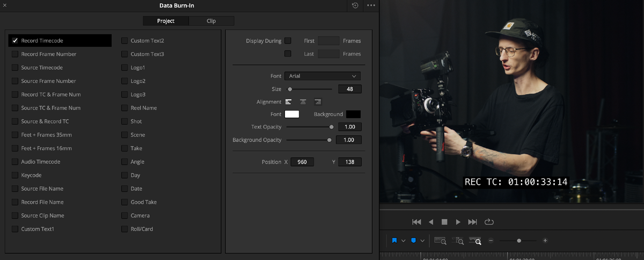Play the clip in reverse
Screen dimensions: 644x260
(x=430, y=222)
